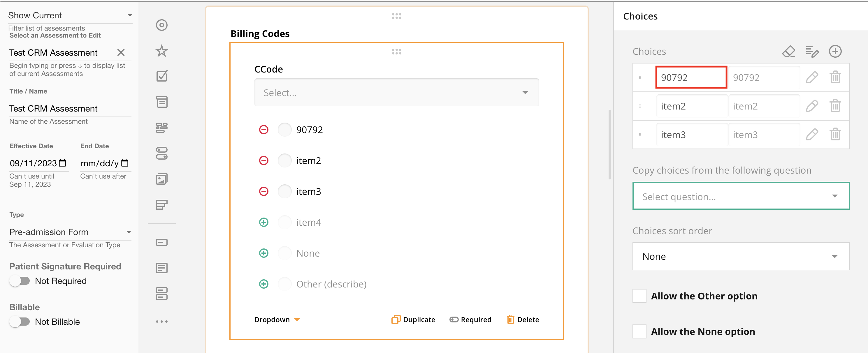The height and width of the screenshot is (353, 868).
Task: Click the eraser clear-choices icon
Action: click(788, 52)
